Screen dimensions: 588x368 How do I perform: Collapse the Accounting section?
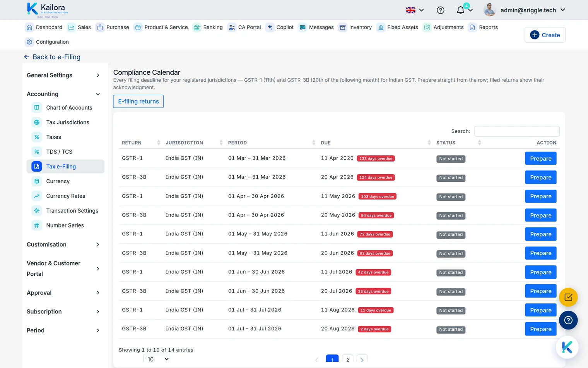(x=63, y=94)
